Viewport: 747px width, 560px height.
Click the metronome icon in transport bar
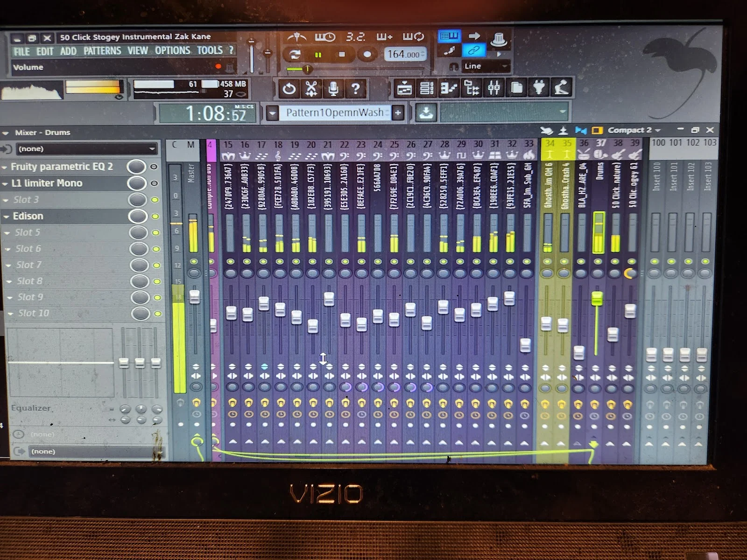coord(296,37)
